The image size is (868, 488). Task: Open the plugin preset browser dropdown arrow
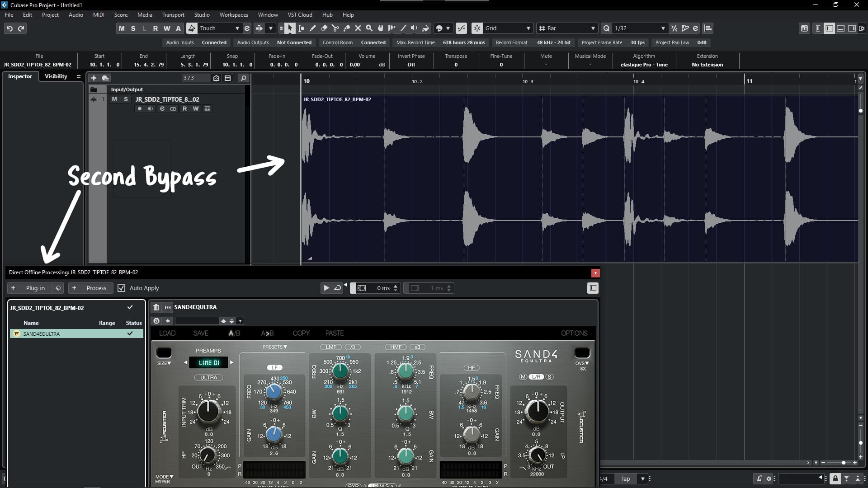point(241,321)
